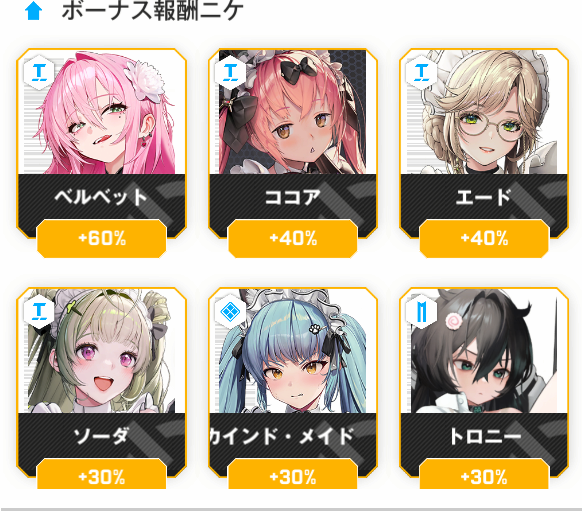Select the dark-haired トロニー portrait
This screenshot has width=582, height=511.
pyautogui.click(x=484, y=351)
